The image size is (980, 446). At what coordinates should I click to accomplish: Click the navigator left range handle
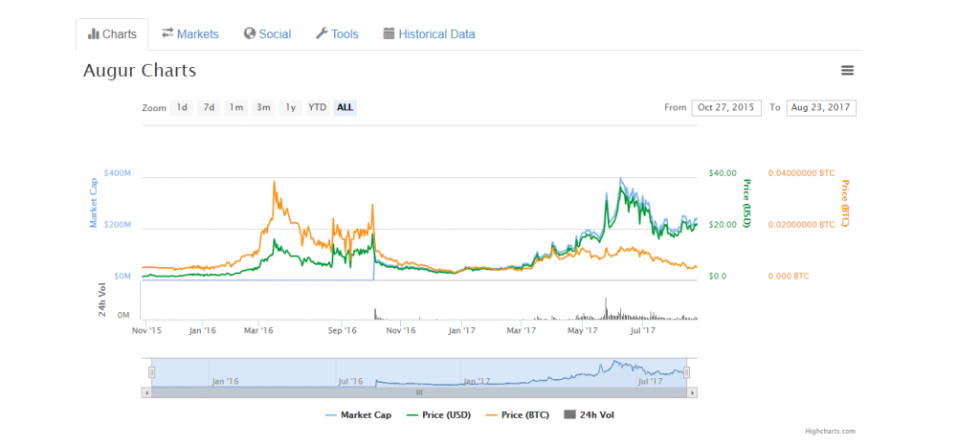pyautogui.click(x=151, y=372)
